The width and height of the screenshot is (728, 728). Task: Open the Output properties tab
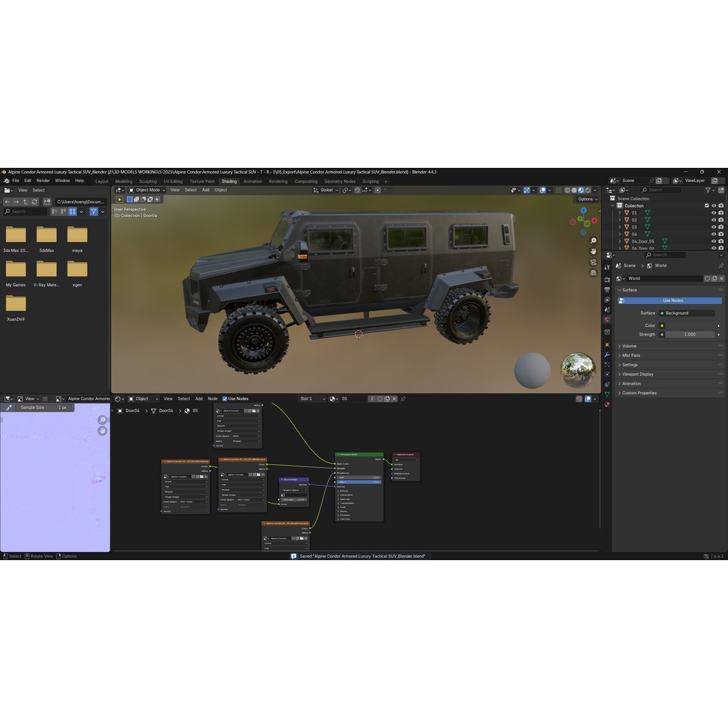click(607, 290)
